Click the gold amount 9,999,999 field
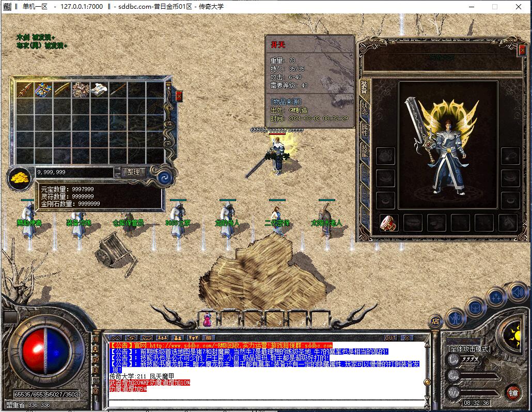532x412 pixels. click(75, 172)
